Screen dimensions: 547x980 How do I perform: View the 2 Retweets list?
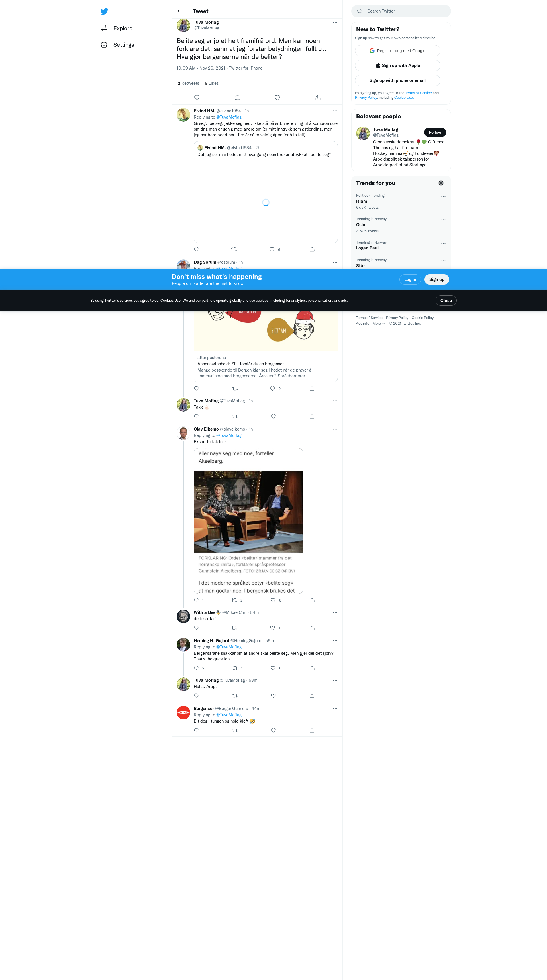click(188, 83)
